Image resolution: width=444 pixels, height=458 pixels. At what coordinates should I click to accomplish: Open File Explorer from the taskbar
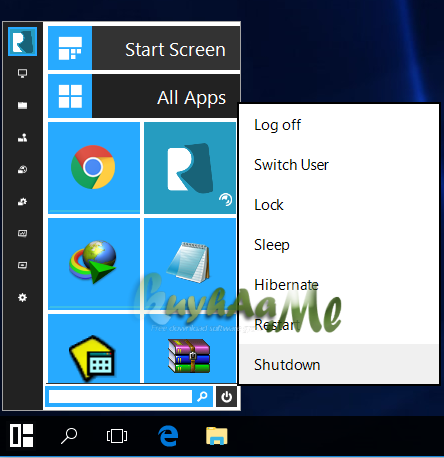[x=217, y=436]
